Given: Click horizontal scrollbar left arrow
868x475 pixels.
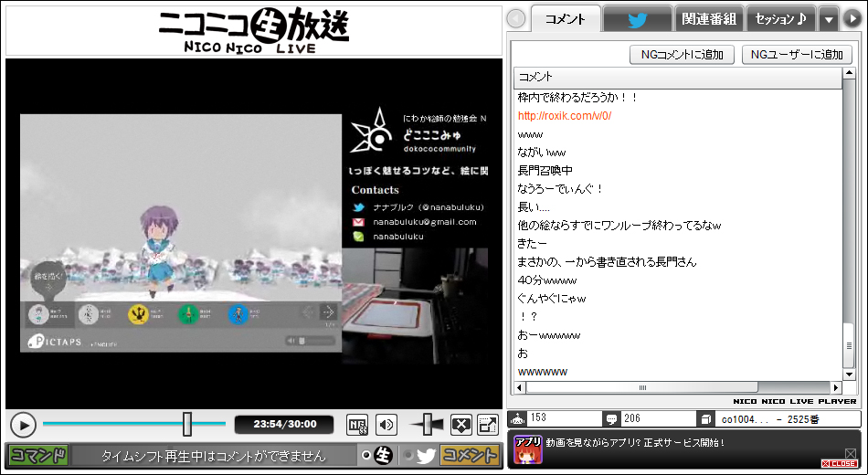Looking at the screenshot, I should click(x=520, y=387).
